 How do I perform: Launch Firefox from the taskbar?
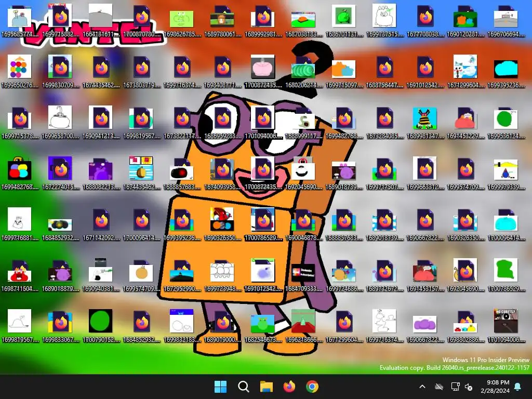(x=289, y=387)
